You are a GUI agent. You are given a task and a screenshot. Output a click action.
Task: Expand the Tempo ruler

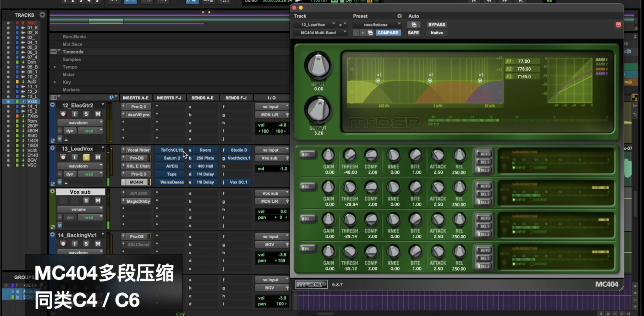coord(55,67)
